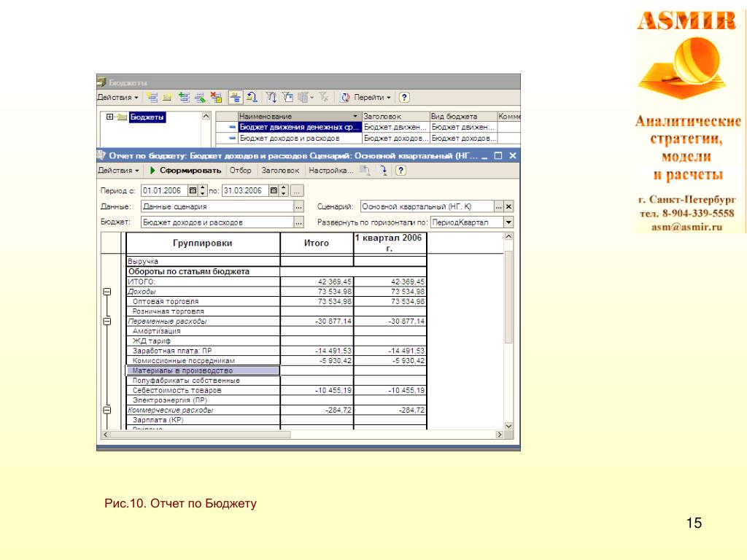
Task: Clear the Сценарий field with X button
Action: [508, 206]
